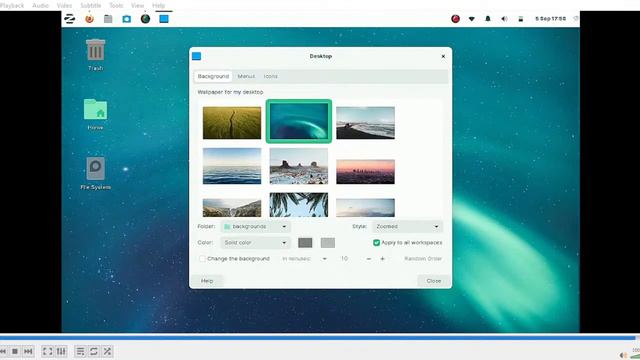Image resolution: width=640 pixels, height=360 pixels.
Task: Uncheck Apply to all workspaces
Action: pos(376,243)
